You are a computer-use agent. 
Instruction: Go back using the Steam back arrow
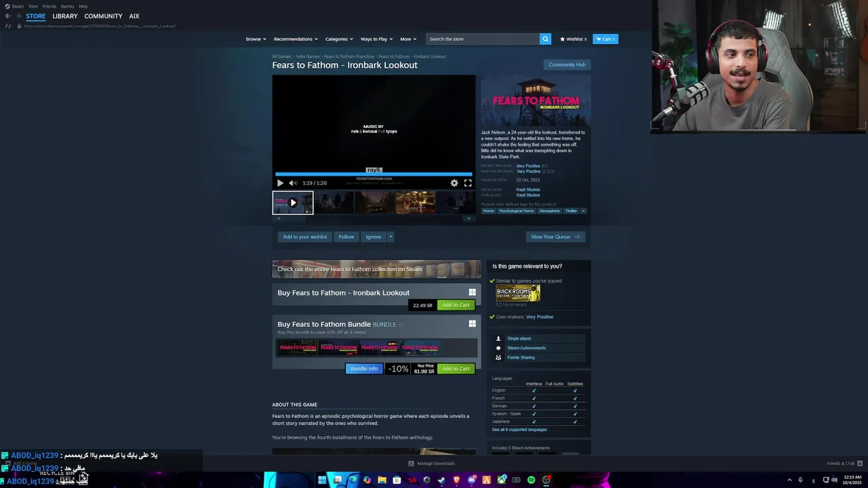click(x=8, y=16)
